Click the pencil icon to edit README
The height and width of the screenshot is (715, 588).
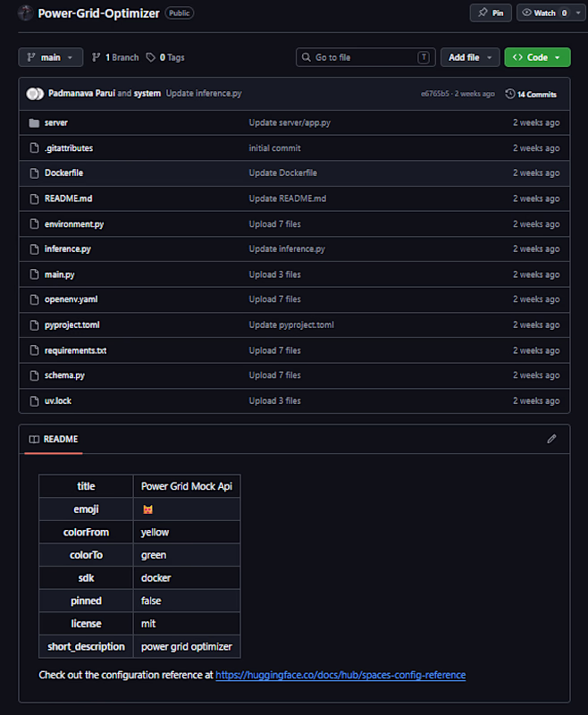(551, 439)
